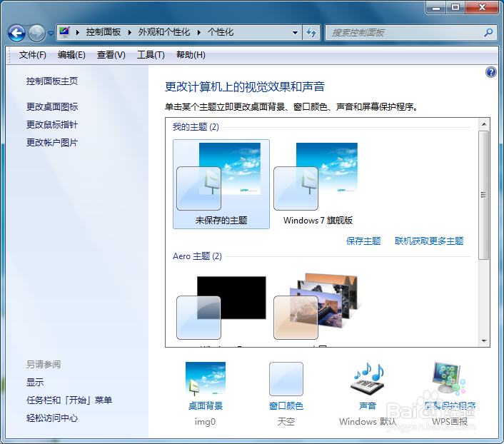Screen dimensions: 504x444
Task: Expand breadcrumb arrow before 个性化
Action: 199,32
